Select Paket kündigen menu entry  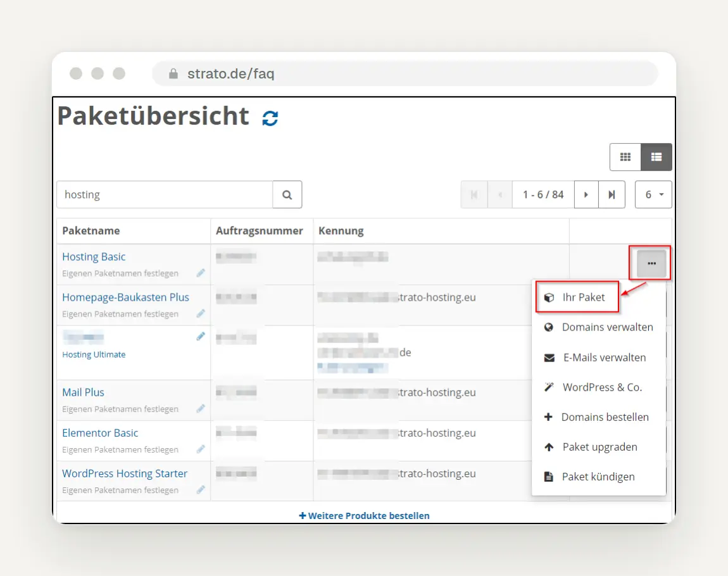pos(599,477)
